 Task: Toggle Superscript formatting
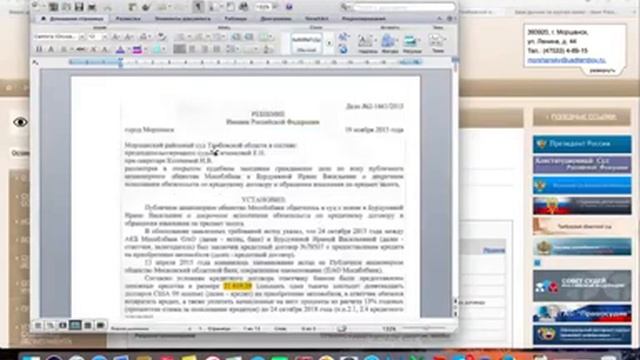[93, 49]
